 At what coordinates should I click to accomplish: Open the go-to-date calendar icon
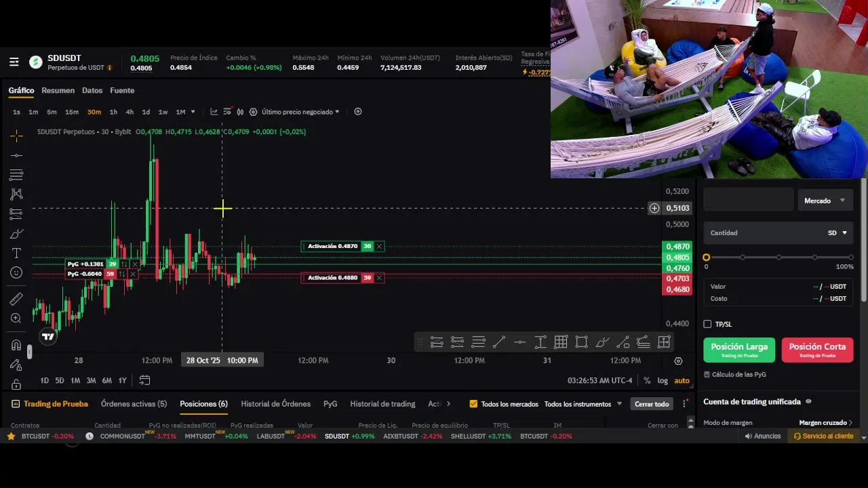coord(144,380)
